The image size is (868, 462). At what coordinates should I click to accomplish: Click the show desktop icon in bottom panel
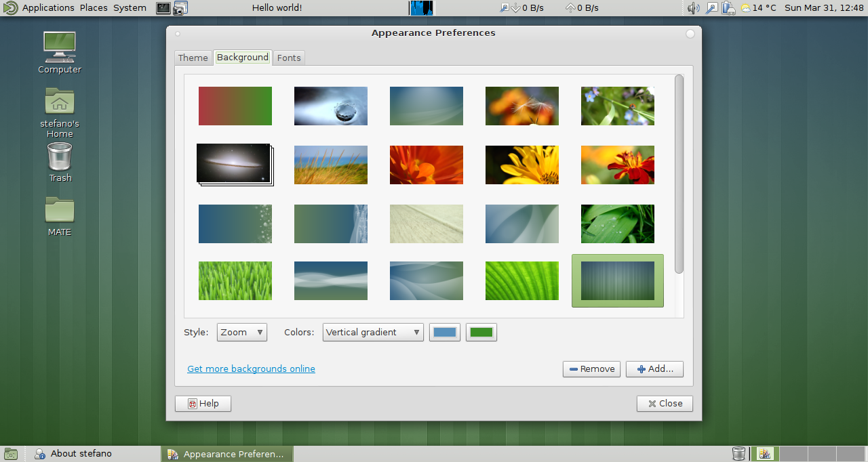11,454
